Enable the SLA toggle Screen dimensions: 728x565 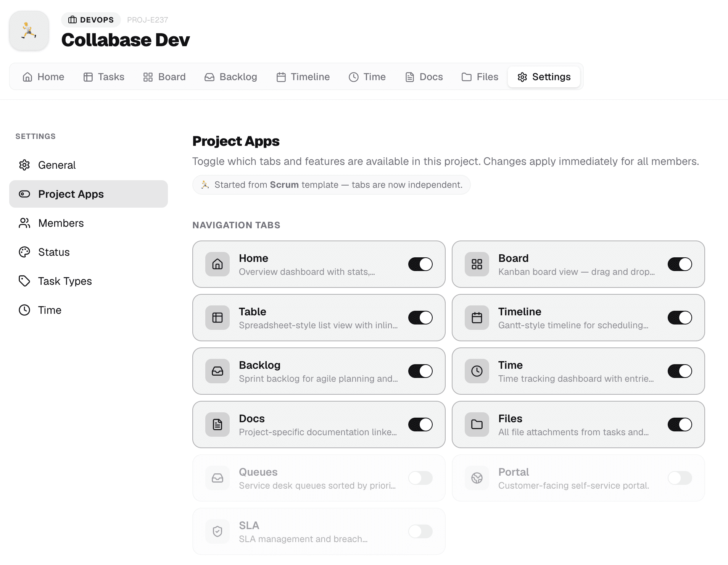click(420, 531)
